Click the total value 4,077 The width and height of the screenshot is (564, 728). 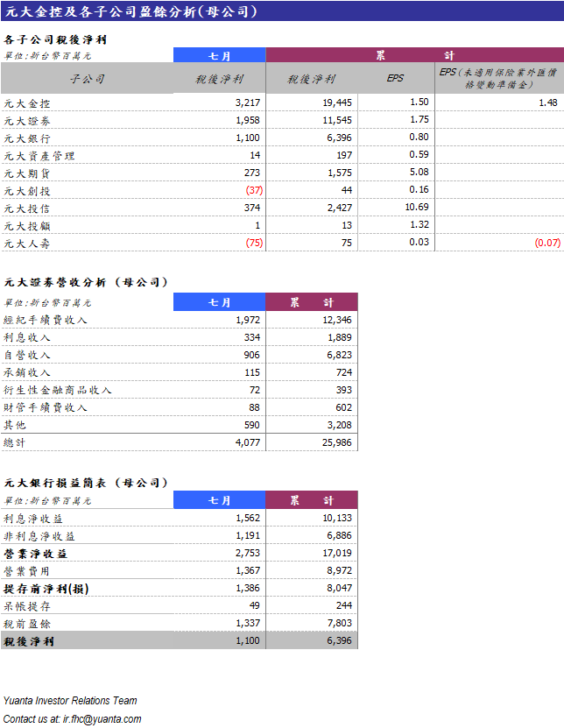[x=248, y=443]
